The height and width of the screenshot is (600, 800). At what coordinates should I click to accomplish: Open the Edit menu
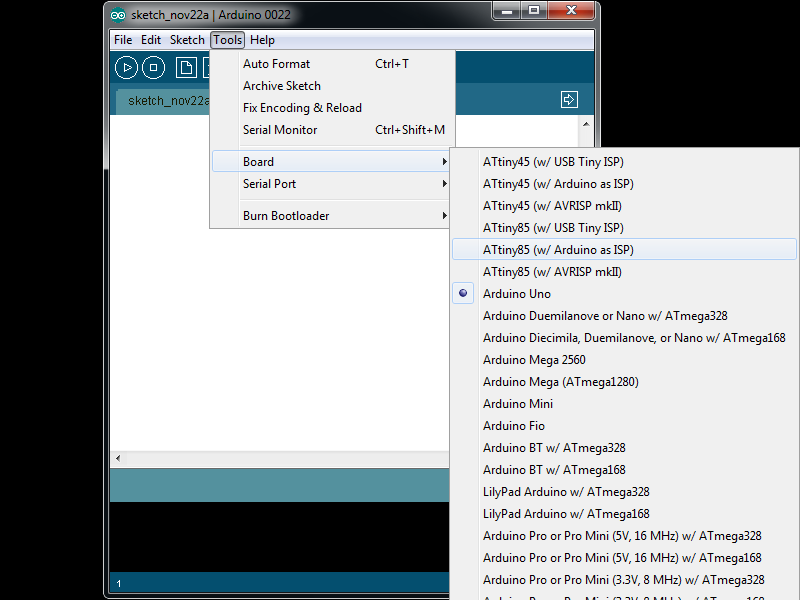(151, 40)
